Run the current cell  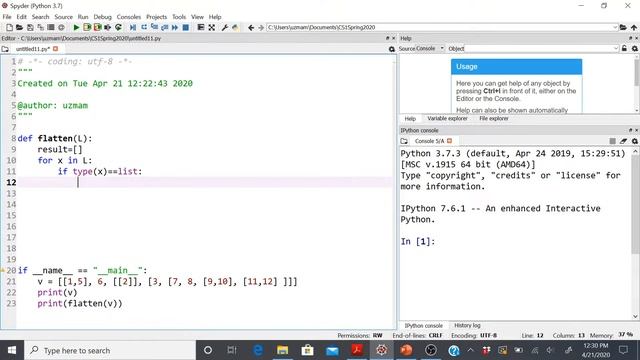[x=87, y=27]
